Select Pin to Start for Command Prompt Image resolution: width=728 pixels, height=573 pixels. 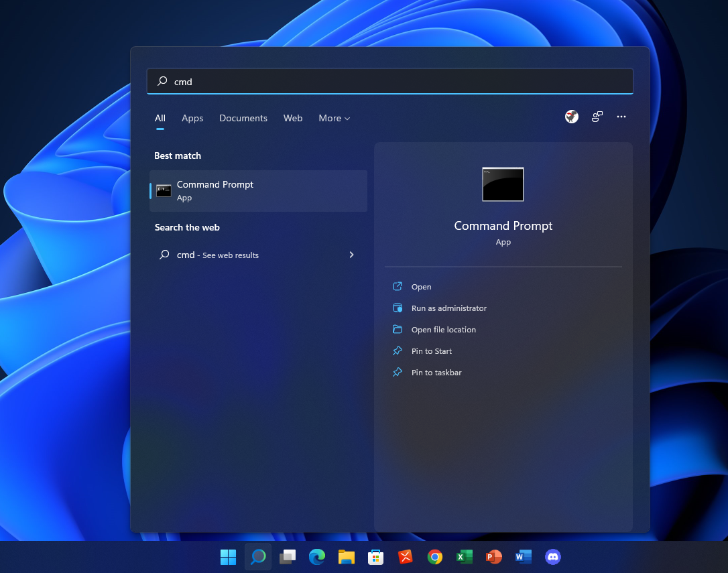pos(431,351)
